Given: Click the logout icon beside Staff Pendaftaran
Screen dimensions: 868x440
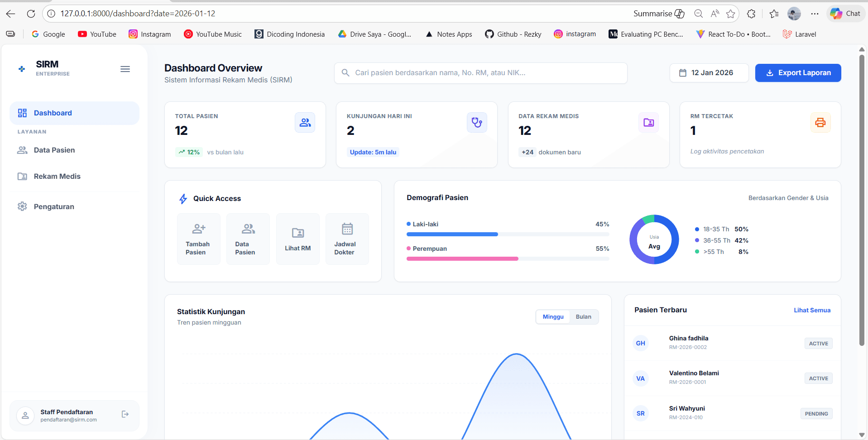Looking at the screenshot, I should (x=125, y=414).
